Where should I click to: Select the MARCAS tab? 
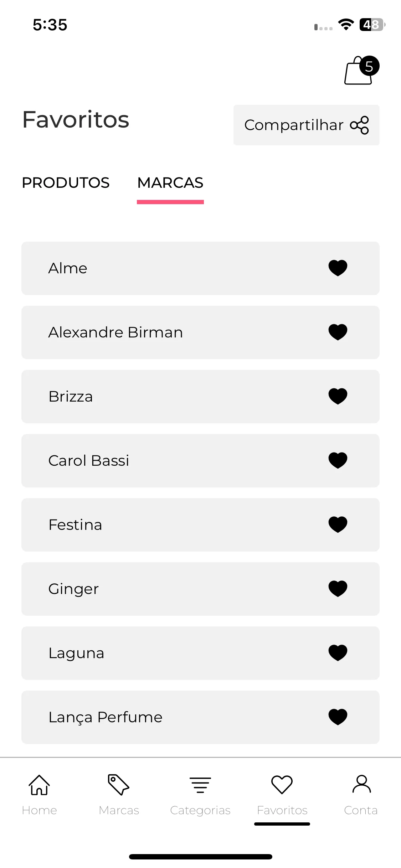point(170,183)
